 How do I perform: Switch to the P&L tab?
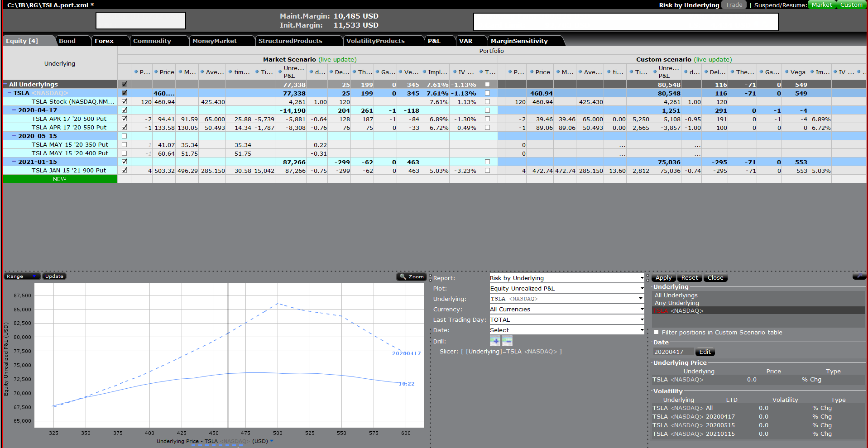(x=439, y=41)
